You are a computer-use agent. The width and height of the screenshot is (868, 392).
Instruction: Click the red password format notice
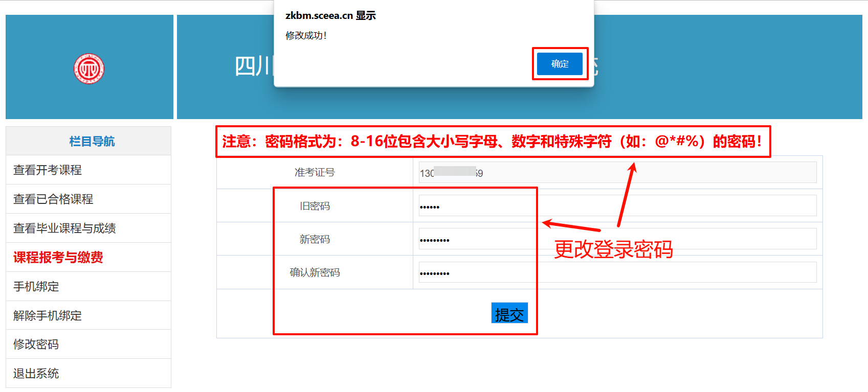click(492, 142)
